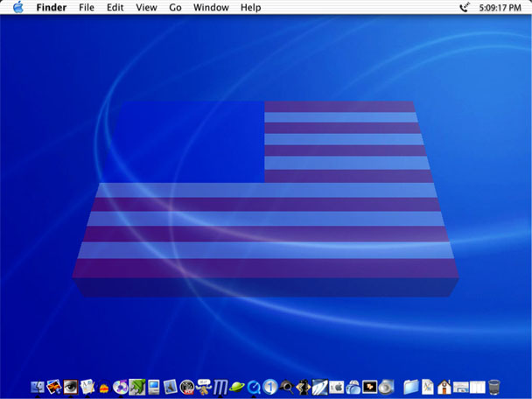Click the 5:09:17 PM menu bar clock
The image size is (532, 399).
tap(500, 8)
